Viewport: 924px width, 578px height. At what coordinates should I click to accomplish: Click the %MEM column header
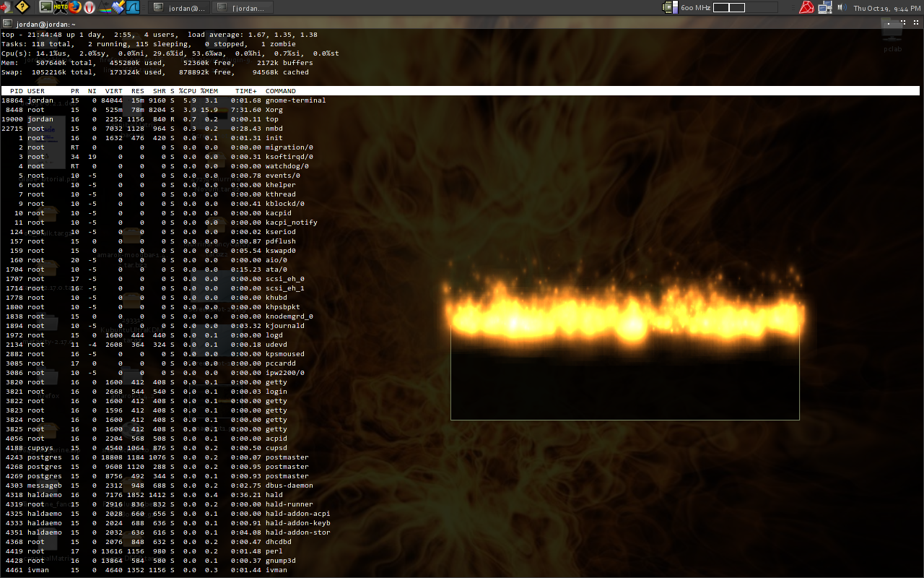click(x=209, y=91)
